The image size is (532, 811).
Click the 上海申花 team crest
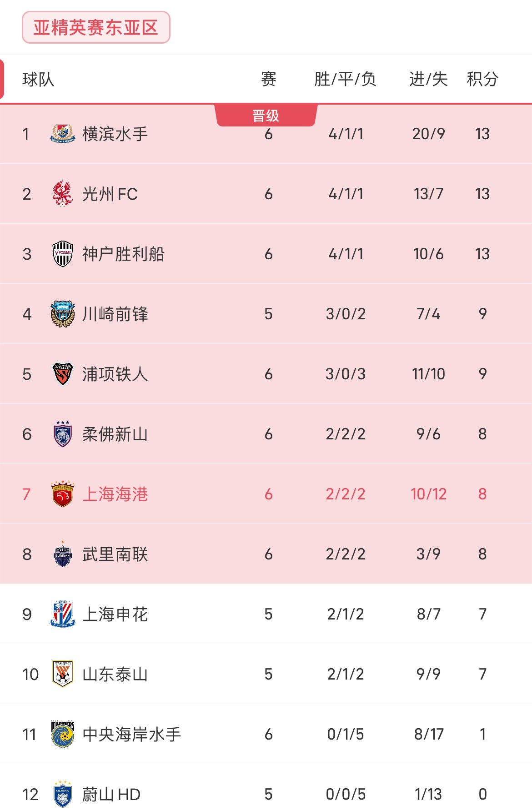tap(63, 614)
